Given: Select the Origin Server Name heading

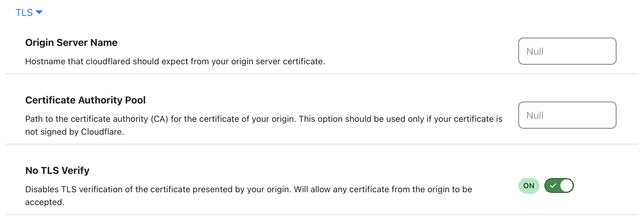Looking at the screenshot, I should coord(71,43).
